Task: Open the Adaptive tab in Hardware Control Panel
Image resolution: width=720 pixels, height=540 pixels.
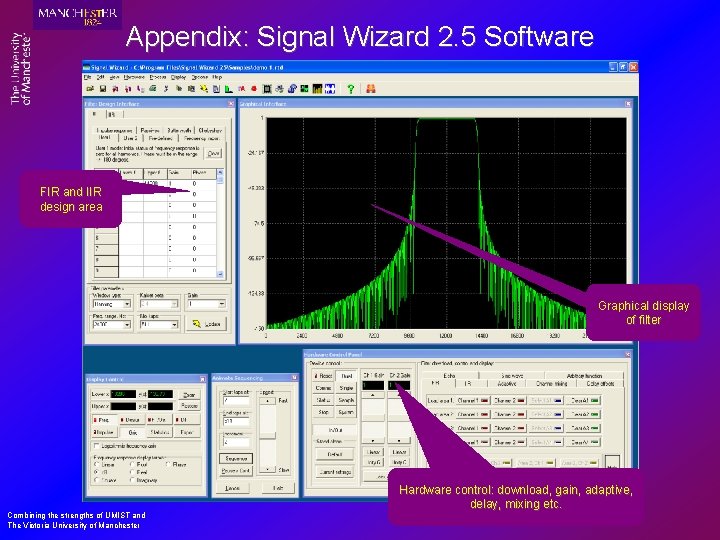Action: click(507, 383)
